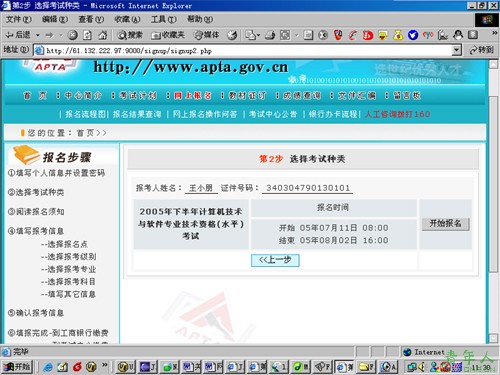Expand the quick launch overflow chevron

[105, 365]
